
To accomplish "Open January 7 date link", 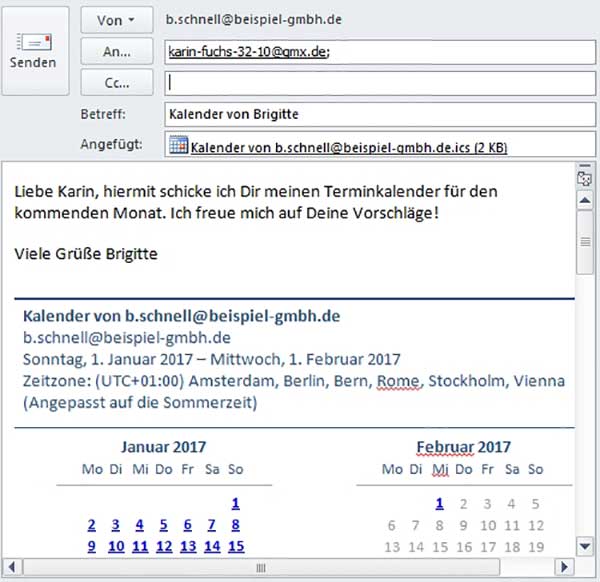I will point(212,525).
